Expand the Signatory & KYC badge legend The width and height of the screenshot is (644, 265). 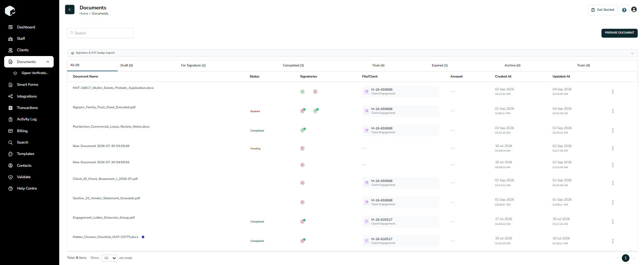pyautogui.click(x=632, y=53)
